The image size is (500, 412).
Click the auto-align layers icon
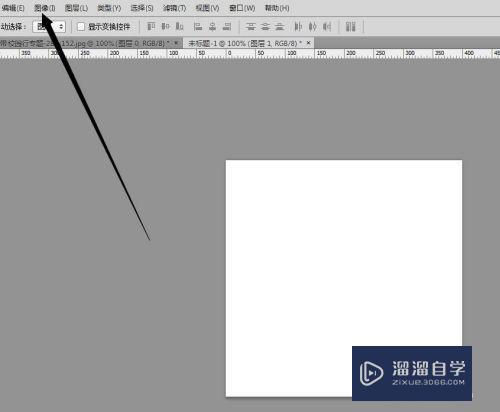[351, 26]
